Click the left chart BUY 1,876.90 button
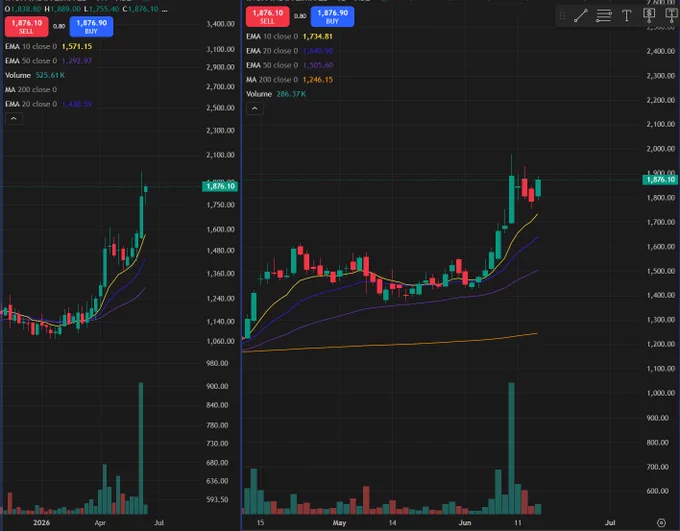Screen dimensions: 680x531 pos(92,26)
